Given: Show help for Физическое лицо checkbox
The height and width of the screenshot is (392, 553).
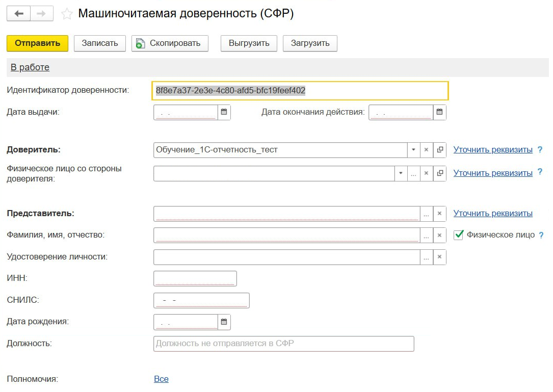Looking at the screenshot, I should (x=541, y=236).
